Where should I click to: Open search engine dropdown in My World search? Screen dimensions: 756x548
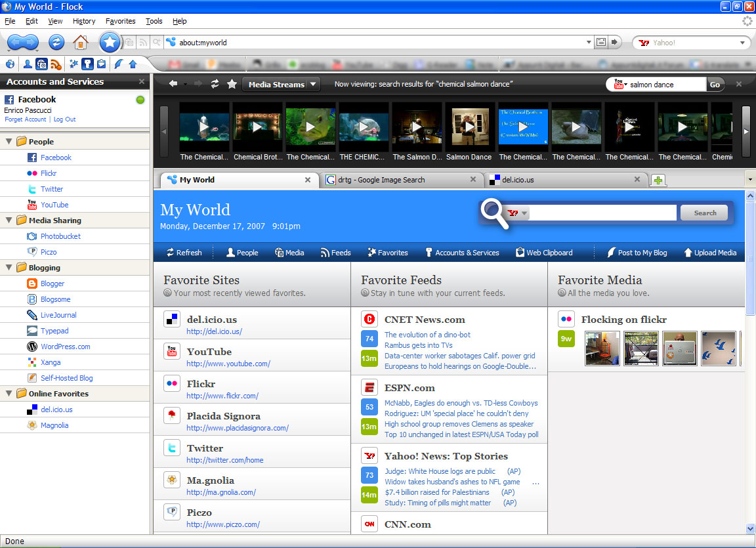point(518,213)
